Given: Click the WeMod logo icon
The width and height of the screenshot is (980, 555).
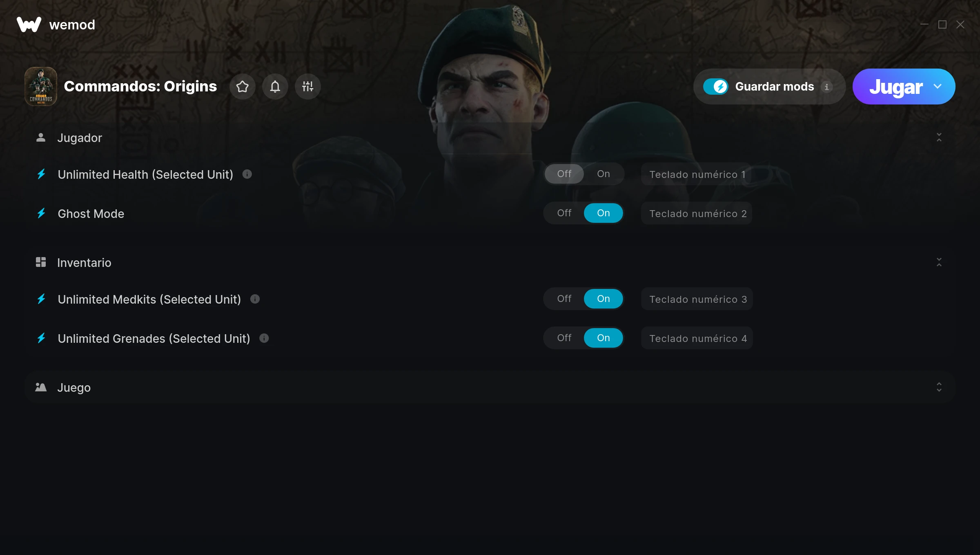Looking at the screenshot, I should 29,24.
